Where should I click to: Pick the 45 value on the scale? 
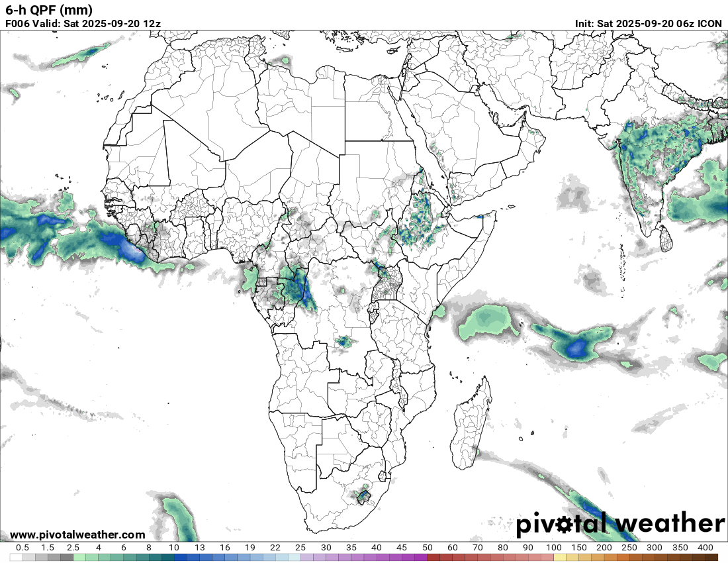coord(402,548)
